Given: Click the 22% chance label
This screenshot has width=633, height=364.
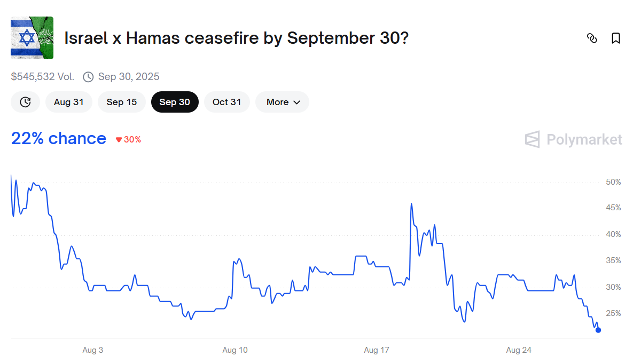Looking at the screenshot, I should [59, 139].
